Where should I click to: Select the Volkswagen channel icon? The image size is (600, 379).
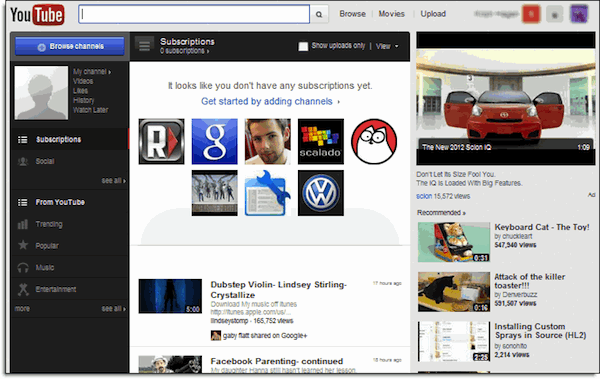click(321, 193)
